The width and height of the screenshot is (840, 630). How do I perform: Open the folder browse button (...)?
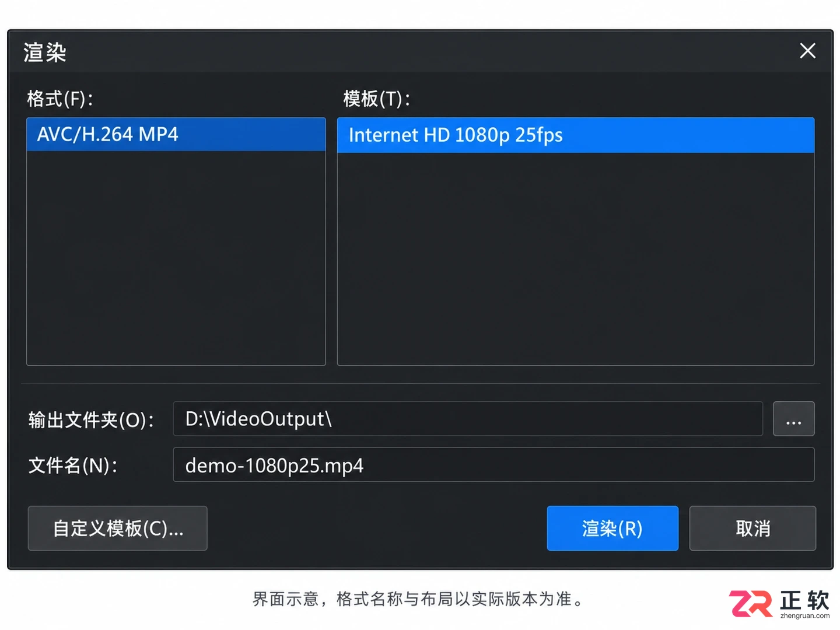[x=793, y=419]
